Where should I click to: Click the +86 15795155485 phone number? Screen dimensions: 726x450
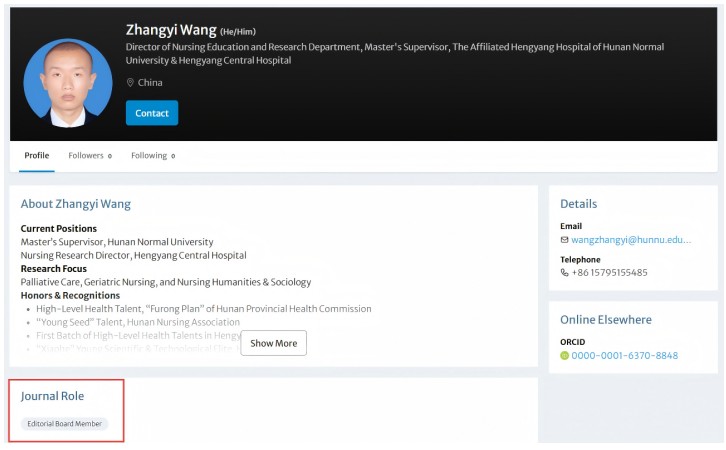(609, 273)
